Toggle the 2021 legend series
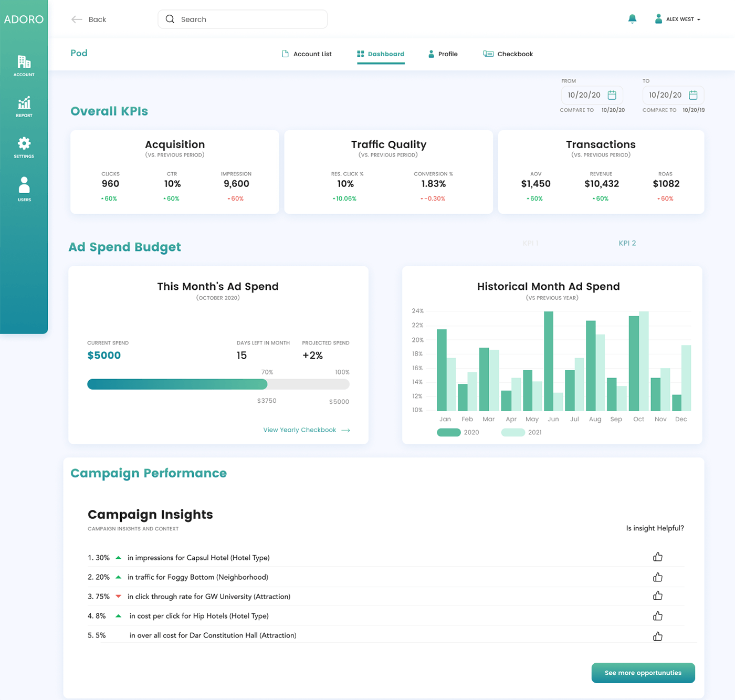Screen dimensions: 735x700 tap(521, 432)
